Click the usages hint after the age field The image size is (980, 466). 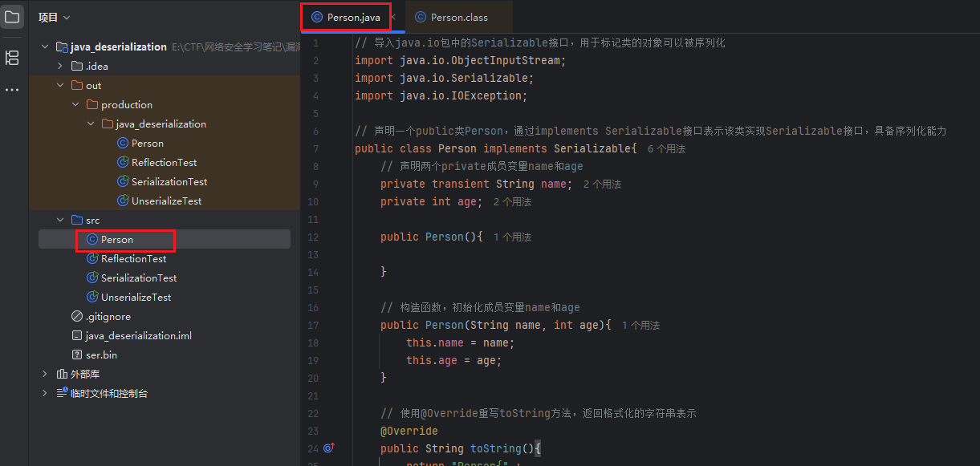[512, 202]
